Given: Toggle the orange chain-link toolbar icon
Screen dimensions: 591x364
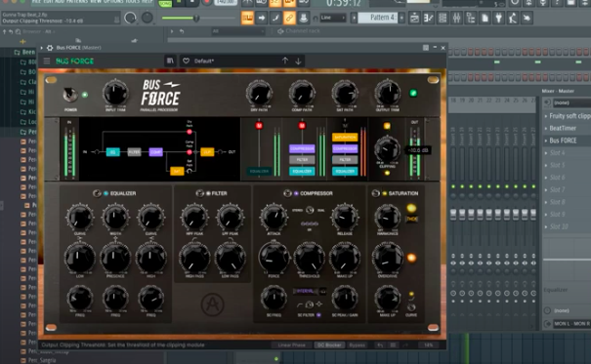Looking at the screenshot, I should click(289, 18).
